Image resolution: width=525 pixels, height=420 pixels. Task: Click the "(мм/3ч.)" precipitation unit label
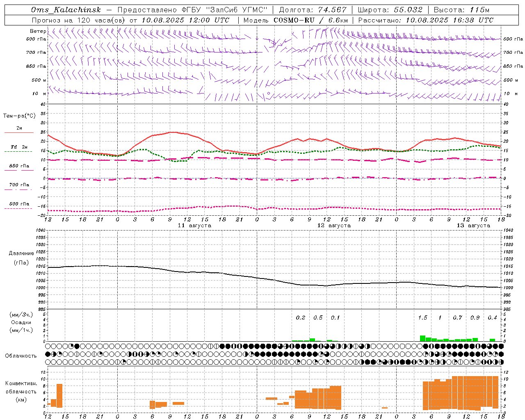pyautogui.click(x=21, y=315)
